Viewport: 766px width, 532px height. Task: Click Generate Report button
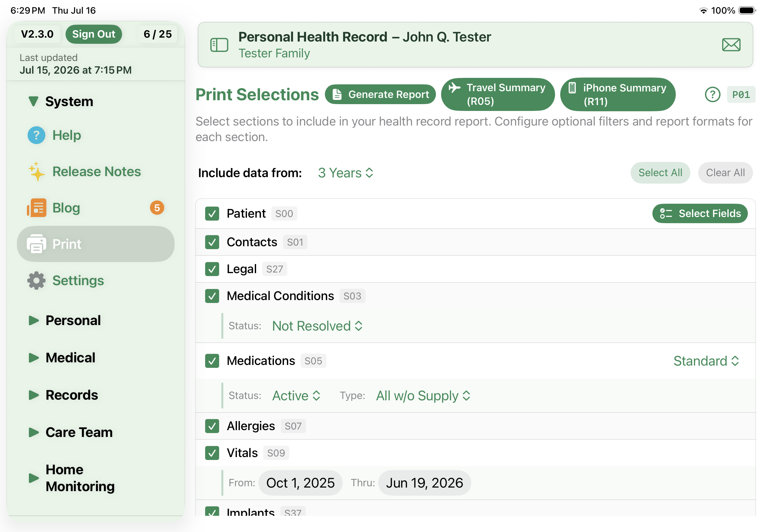point(380,94)
